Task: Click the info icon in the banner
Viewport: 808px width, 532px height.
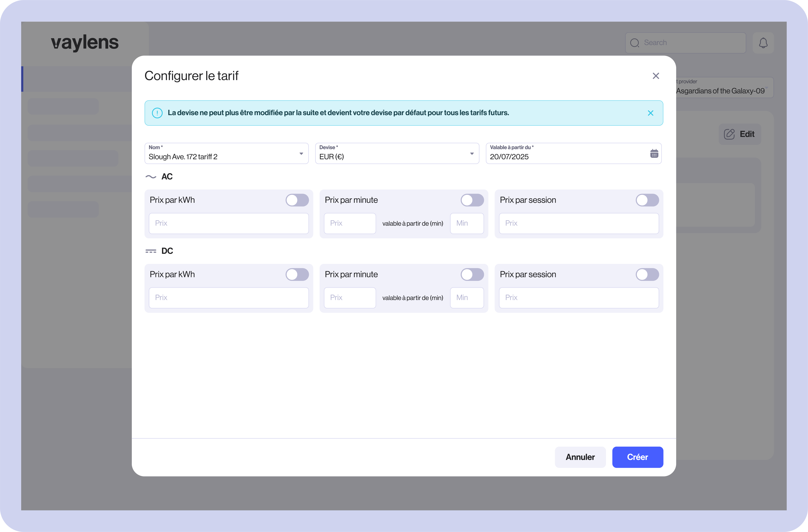Action: 157,113
